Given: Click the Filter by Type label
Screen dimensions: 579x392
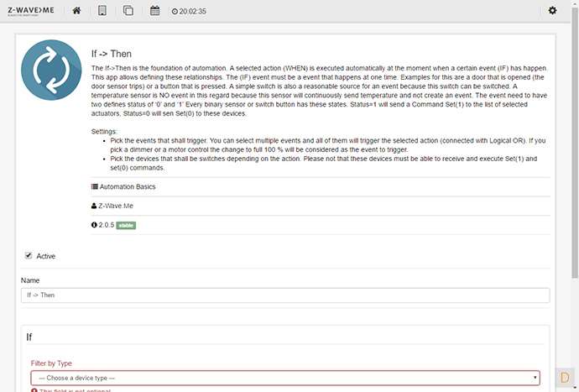Looking at the screenshot, I should [51, 363].
